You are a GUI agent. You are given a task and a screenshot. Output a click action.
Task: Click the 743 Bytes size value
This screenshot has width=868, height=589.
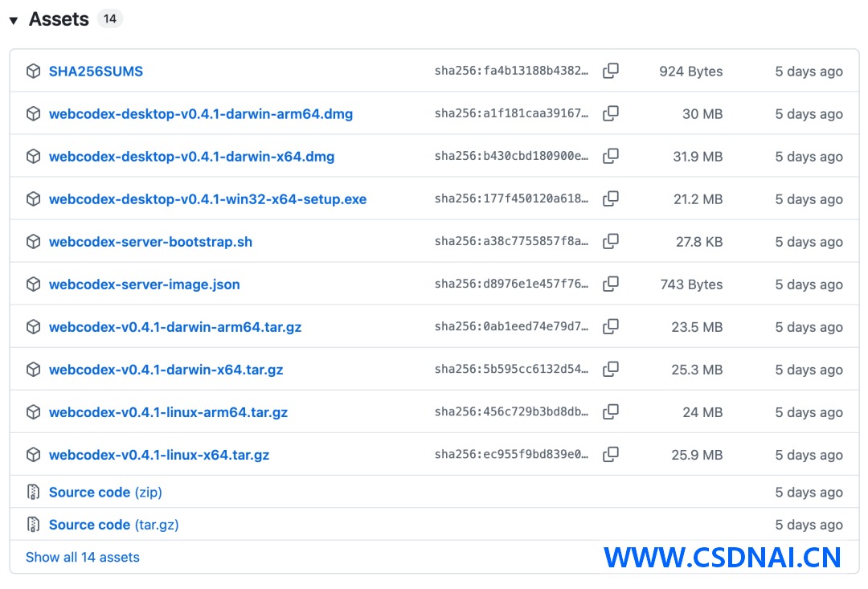(x=691, y=284)
